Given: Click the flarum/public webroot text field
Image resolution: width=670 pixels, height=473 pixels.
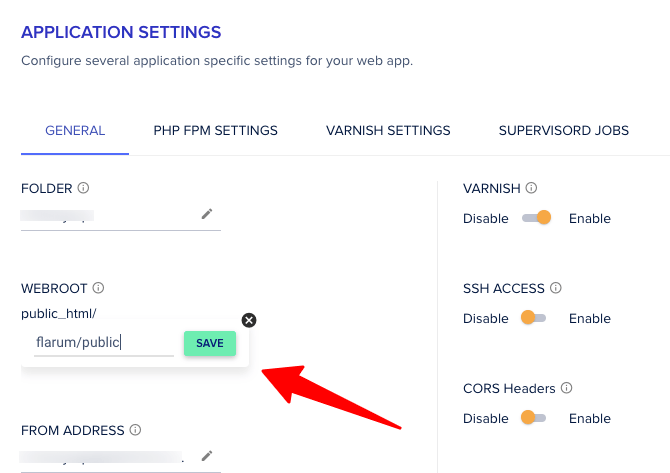Looking at the screenshot, I should point(103,343).
